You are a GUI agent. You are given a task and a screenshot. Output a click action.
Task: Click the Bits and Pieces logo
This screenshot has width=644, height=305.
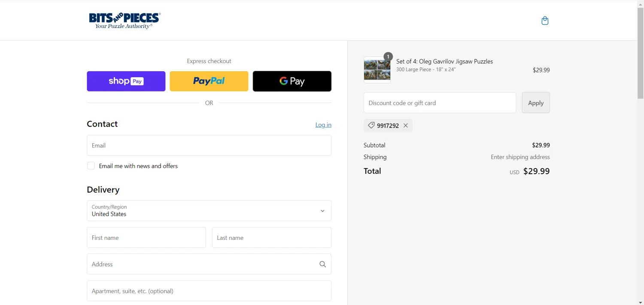[124, 21]
